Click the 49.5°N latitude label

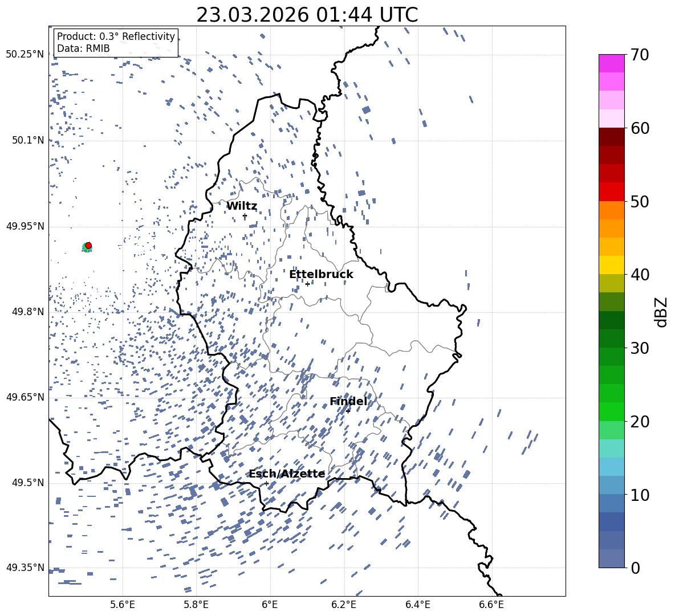[x=28, y=483]
